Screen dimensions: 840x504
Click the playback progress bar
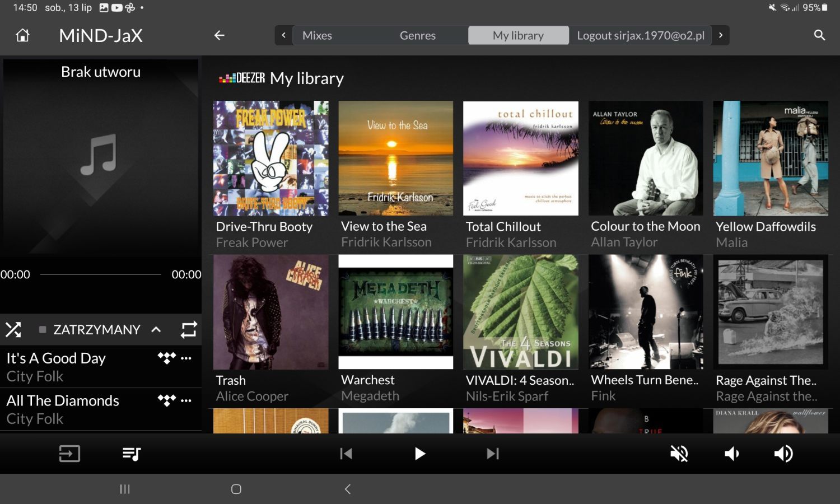(x=101, y=274)
